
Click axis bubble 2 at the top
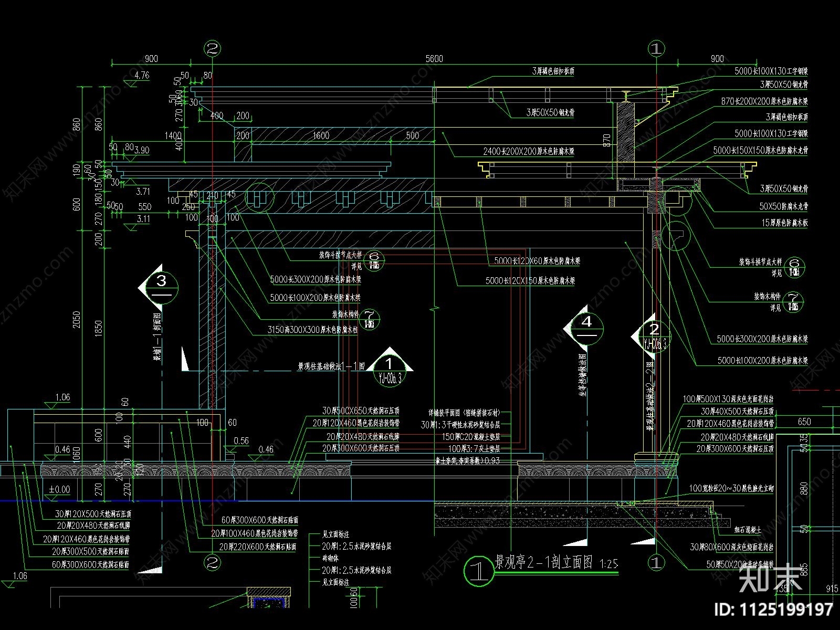pos(212,49)
